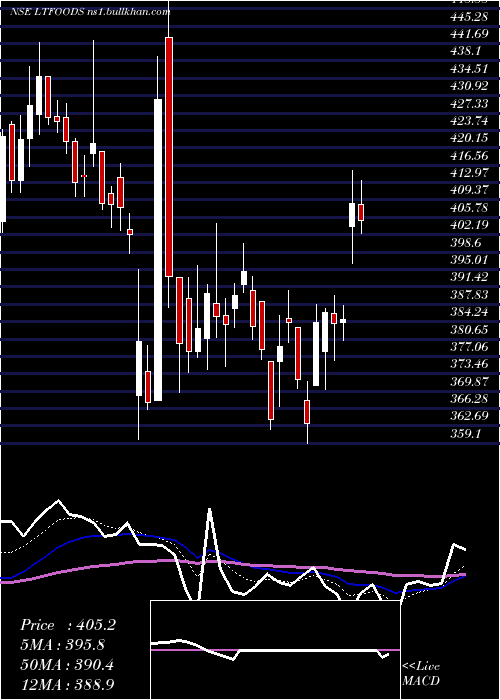Select the 366.28 price axis label
Image resolution: width=500 pixels, height=700 pixels.
point(469,399)
